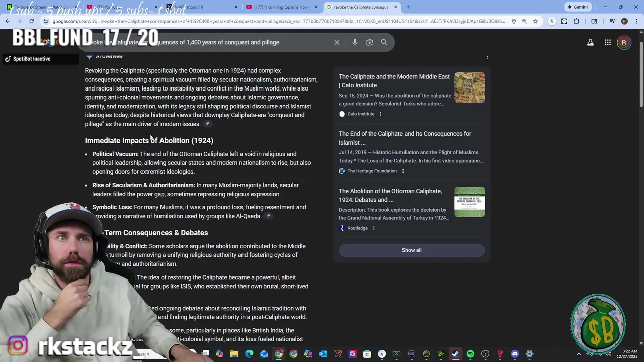This screenshot has height=362, width=644.
Task: Open Discord from the taskbar
Action: coord(515,354)
